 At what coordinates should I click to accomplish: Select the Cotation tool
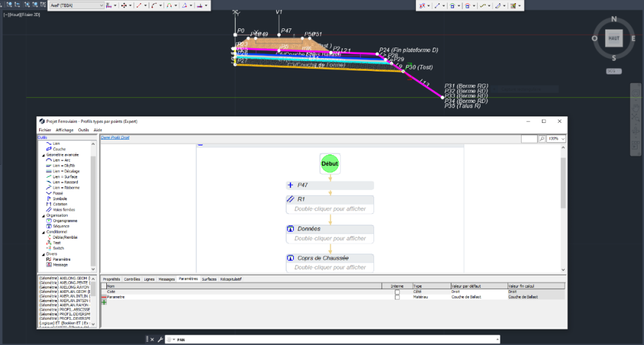57,204
